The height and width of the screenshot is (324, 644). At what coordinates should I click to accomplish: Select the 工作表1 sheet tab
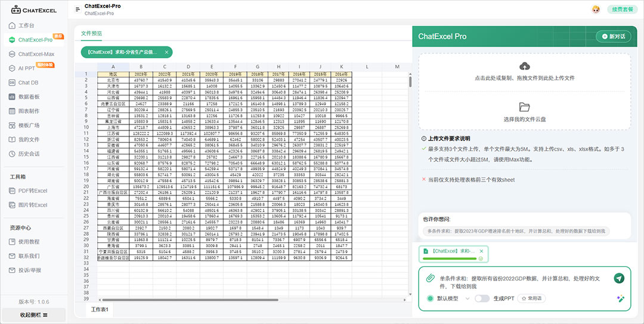click(100, 310)
